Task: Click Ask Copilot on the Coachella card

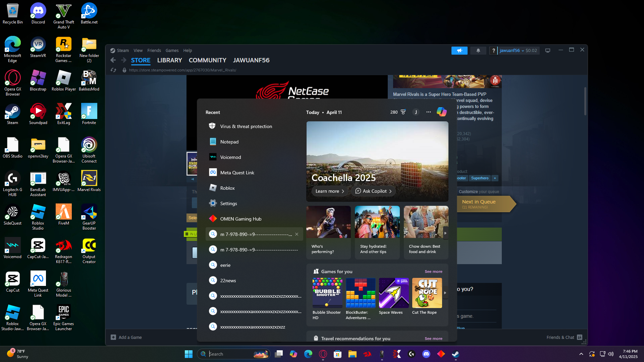Action: (374, 191)
